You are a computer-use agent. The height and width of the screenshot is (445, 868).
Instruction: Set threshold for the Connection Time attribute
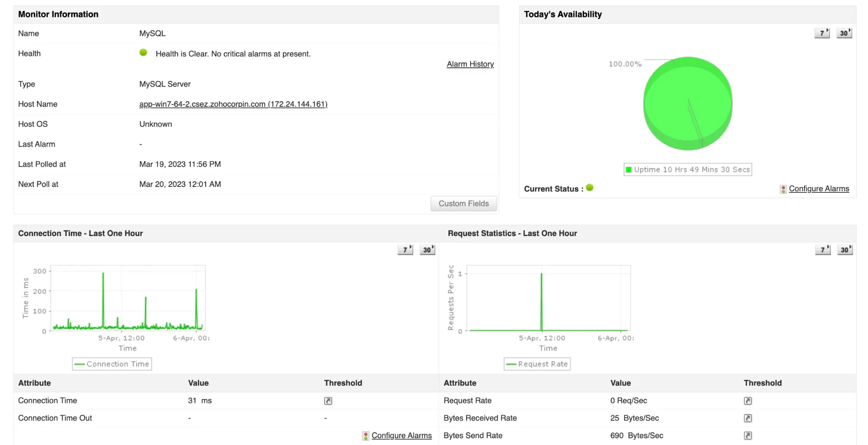tap(328, 400)
